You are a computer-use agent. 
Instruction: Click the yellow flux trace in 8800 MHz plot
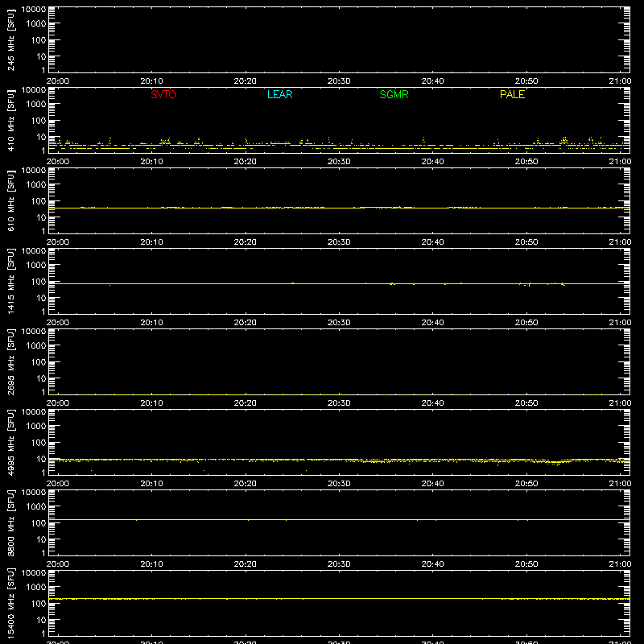point(339,519)
